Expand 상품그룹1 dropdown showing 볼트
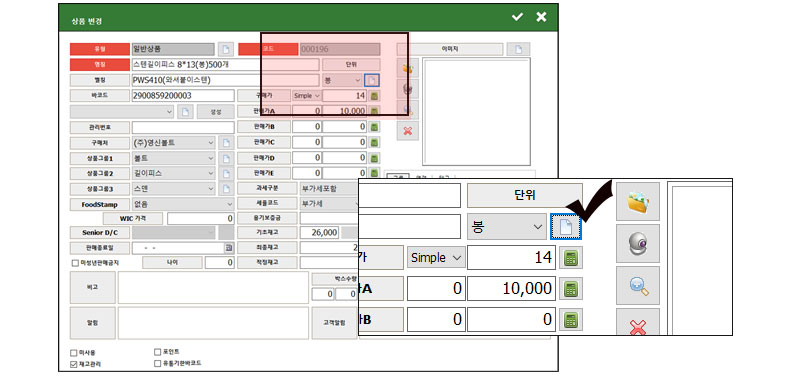 pos(173,158)
